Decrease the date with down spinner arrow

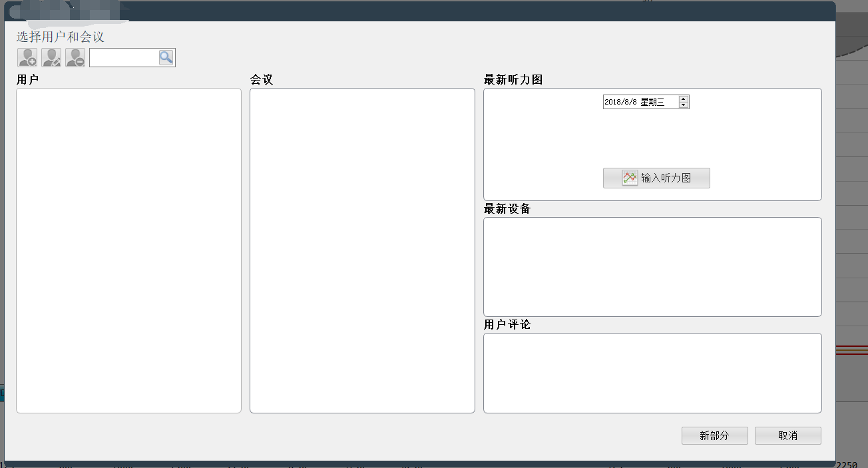683,105
